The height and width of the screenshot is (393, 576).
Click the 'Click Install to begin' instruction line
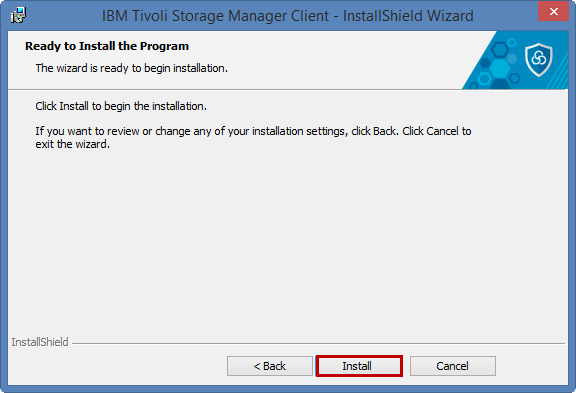[x=121, y=106]
